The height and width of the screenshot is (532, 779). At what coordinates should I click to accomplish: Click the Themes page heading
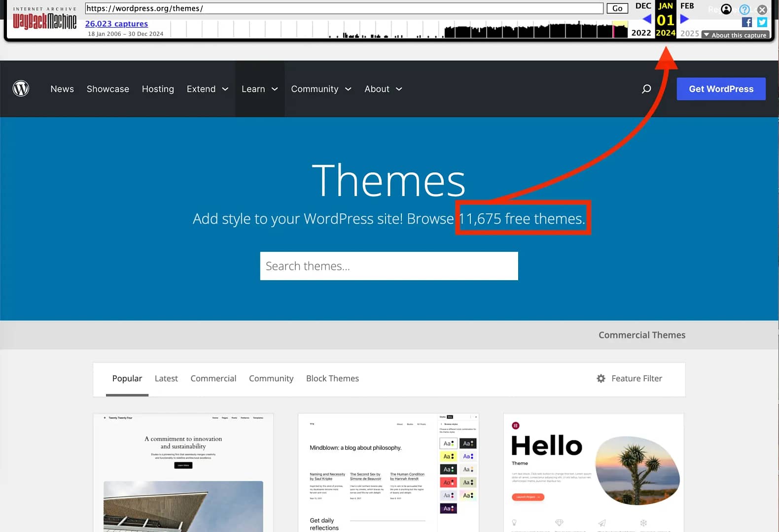(x=389, y=181)
